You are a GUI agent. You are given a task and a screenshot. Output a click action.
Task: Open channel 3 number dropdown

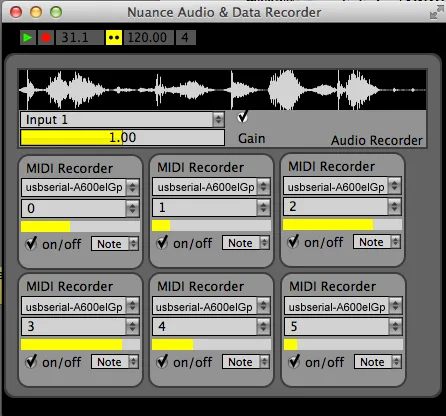80,326
